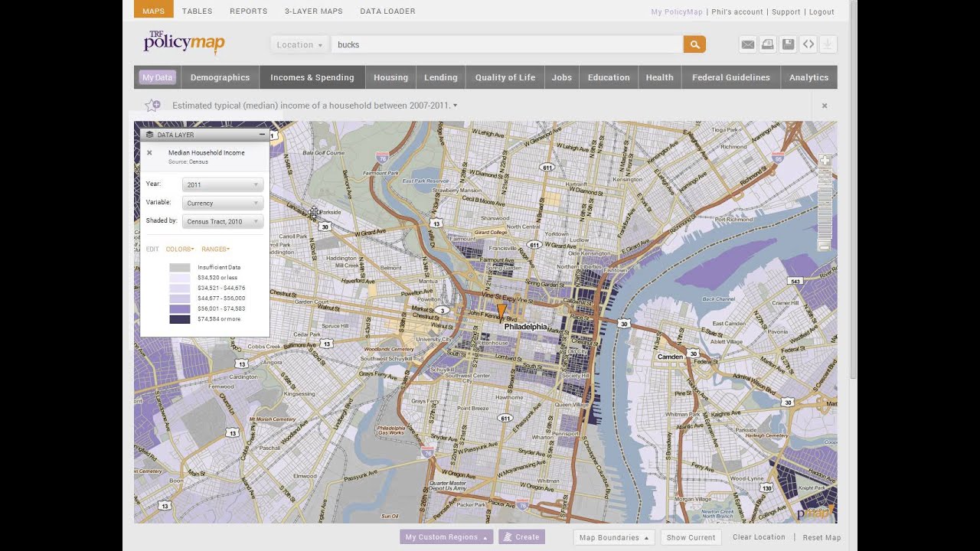The width and height of the screenshot is (980, 551).
Task: Open the embed code icon
Action: (x=808, y=44)
